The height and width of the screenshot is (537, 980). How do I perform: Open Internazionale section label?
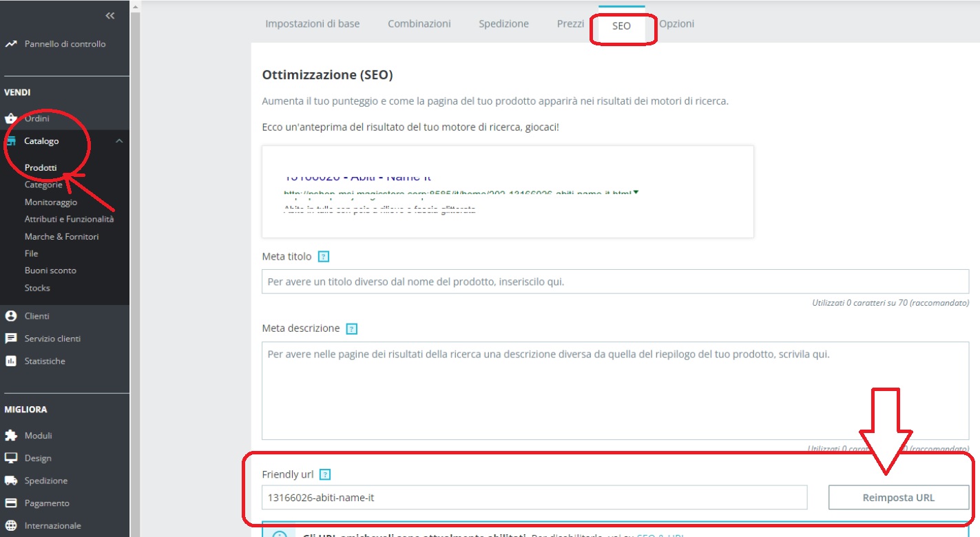53,525
